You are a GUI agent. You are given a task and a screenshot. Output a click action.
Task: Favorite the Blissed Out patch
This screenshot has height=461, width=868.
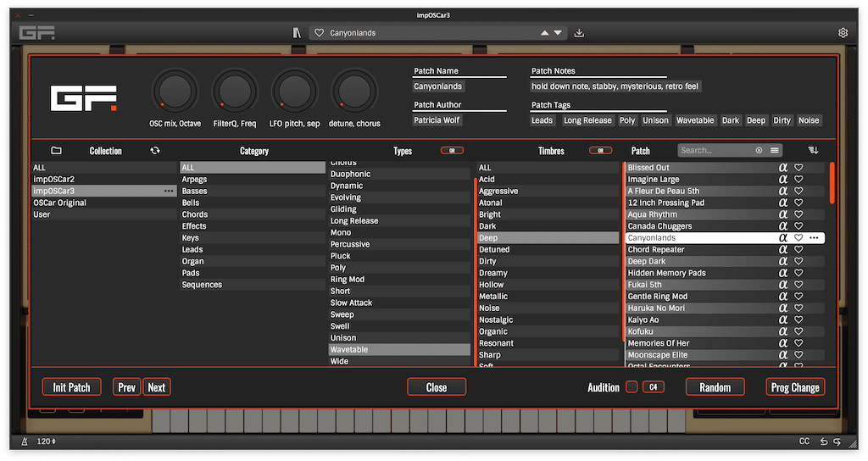point(798,168)
